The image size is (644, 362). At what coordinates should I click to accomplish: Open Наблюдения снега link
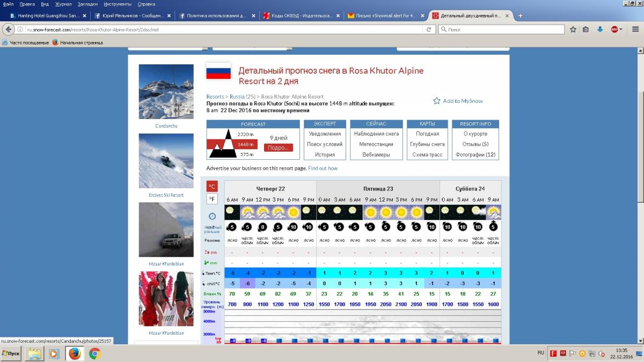(376, 134)
